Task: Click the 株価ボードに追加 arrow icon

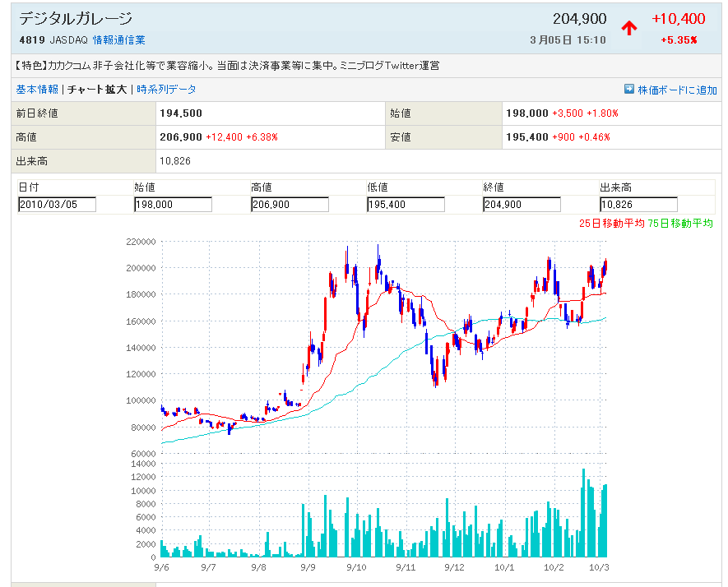Action: coord(629,90)
